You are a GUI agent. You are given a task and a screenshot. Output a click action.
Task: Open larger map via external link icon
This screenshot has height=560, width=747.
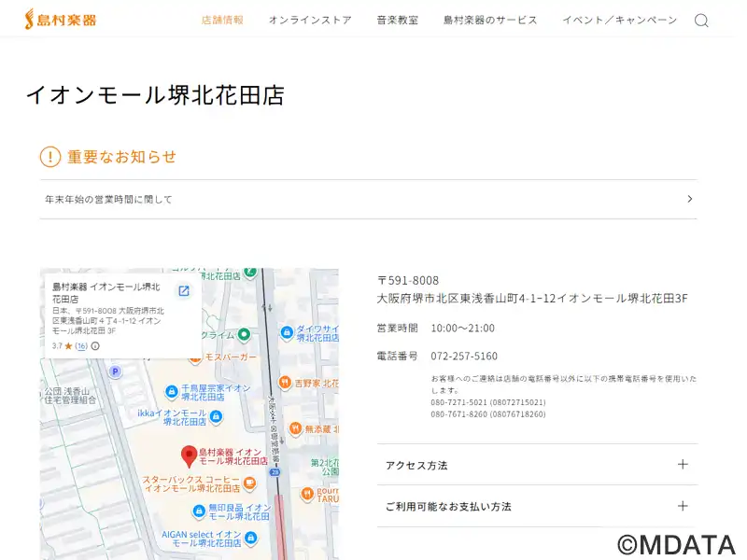pyautogui.click(x=184, y=291)
